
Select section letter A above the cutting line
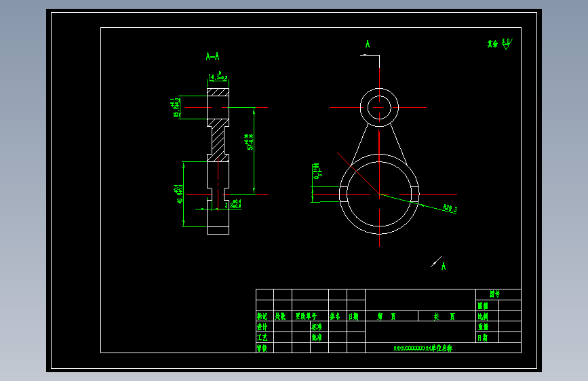point(368,44)
